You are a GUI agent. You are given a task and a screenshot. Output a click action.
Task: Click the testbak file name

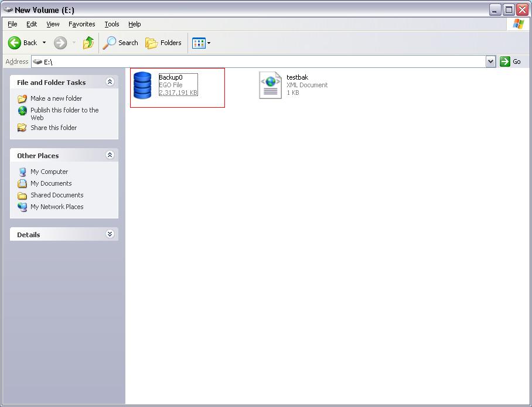[297, 77]
